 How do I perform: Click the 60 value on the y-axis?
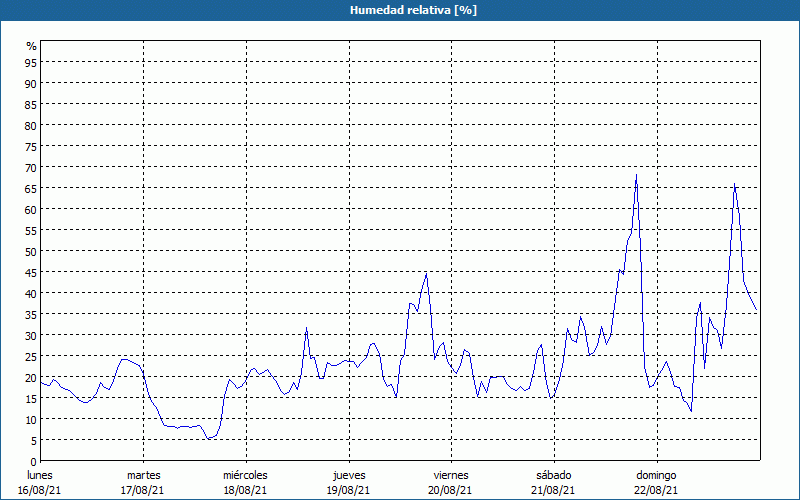[x=31, y=209]
